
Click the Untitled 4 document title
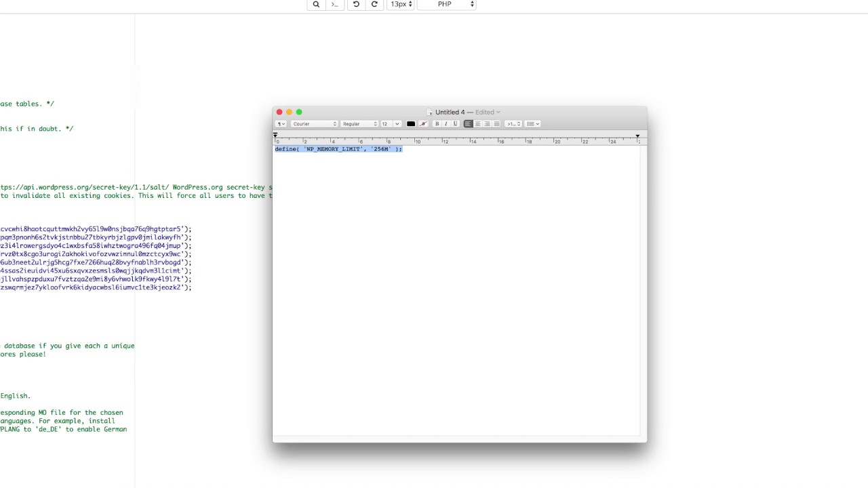[x=450, y=112]
